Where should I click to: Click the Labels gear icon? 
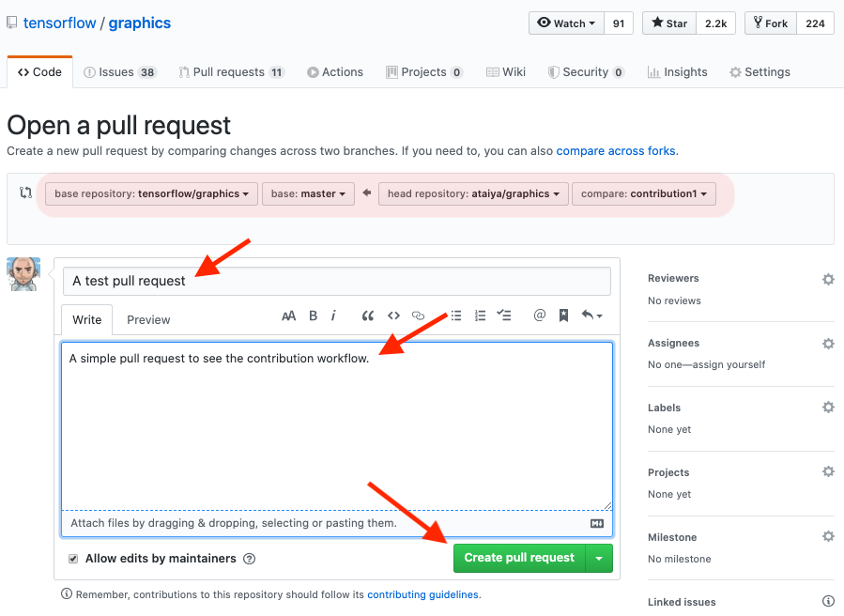tap(828, 408)
